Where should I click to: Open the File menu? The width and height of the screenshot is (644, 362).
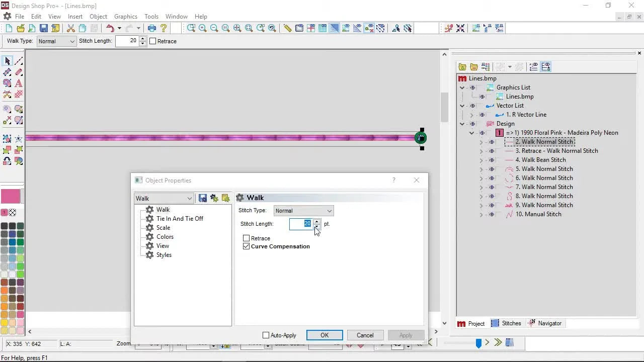(x=20, y=17)
